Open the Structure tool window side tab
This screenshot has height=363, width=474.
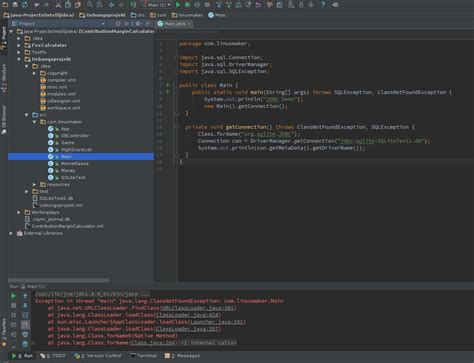[4, 79]
